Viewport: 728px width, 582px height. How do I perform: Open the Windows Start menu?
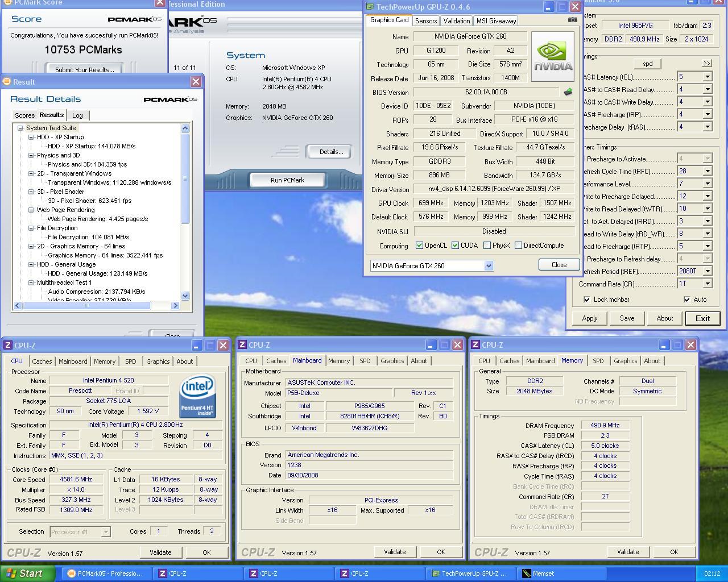(27, 573)
